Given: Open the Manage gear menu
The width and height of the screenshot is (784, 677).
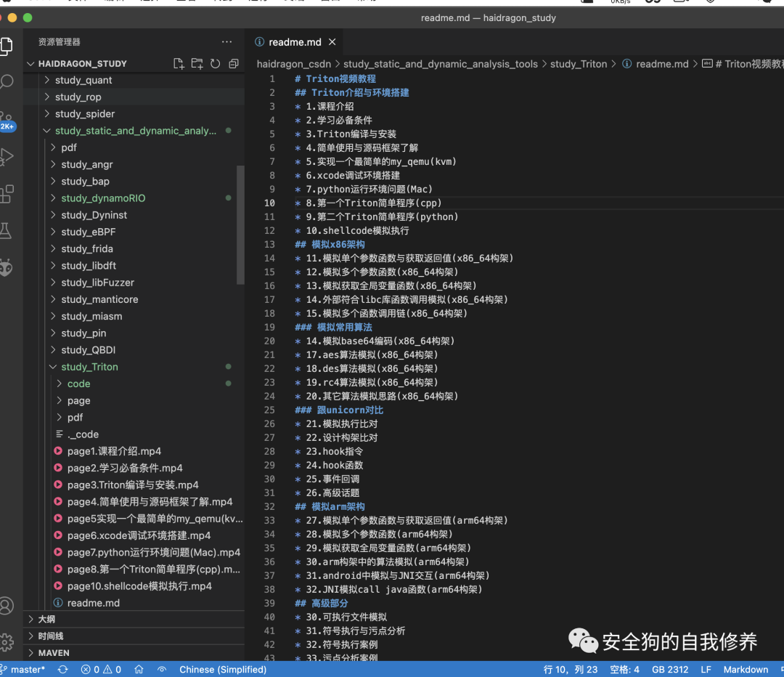Looking at the screenshot, I should coord(6,642).
